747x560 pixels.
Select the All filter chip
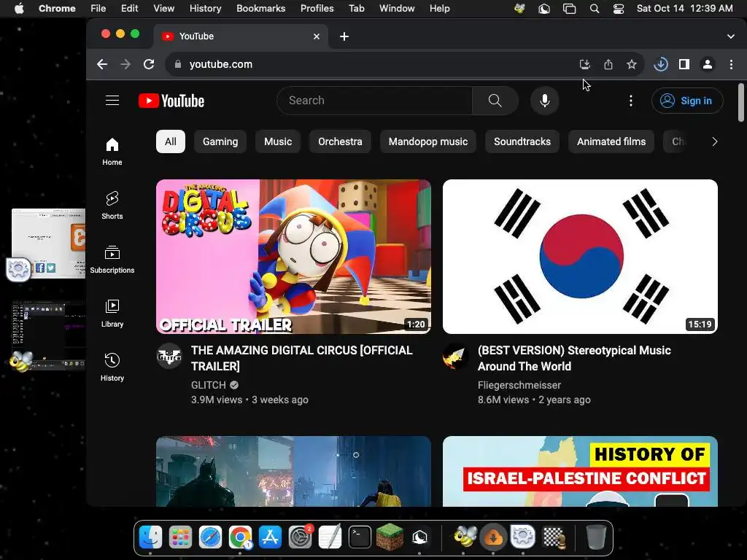tap(171, 141)
